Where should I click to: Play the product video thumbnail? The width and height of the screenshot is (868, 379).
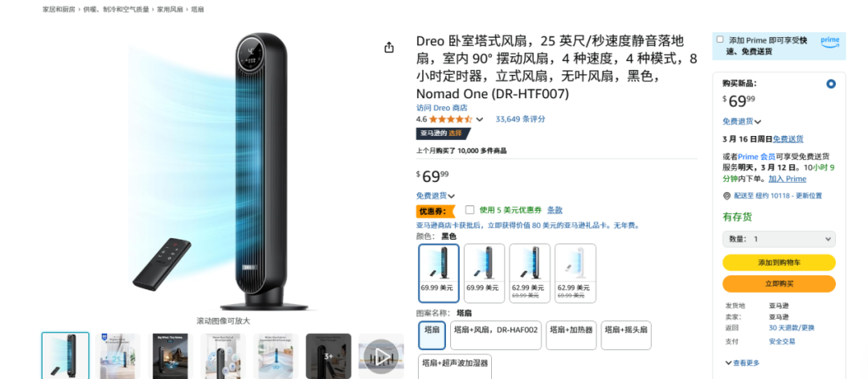click(381, 356)
